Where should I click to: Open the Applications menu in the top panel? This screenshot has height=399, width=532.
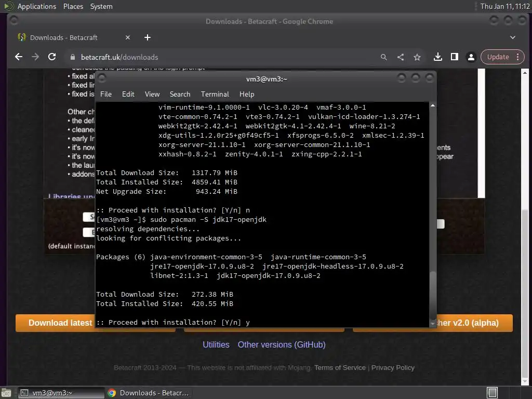[37, 6]
